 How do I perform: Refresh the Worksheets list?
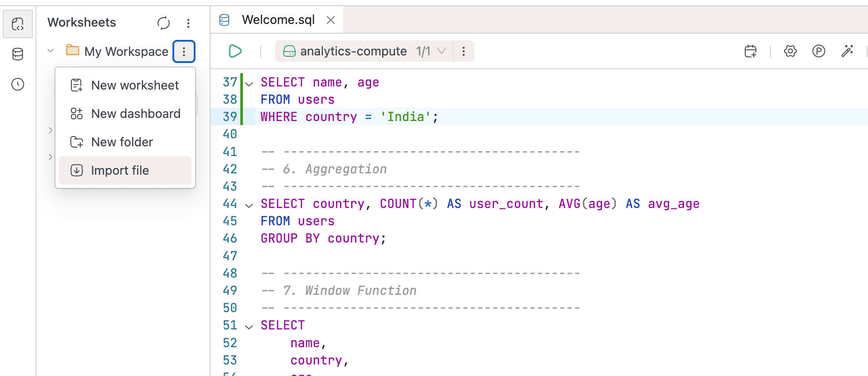pyautogui.click(x=164, y=23)
